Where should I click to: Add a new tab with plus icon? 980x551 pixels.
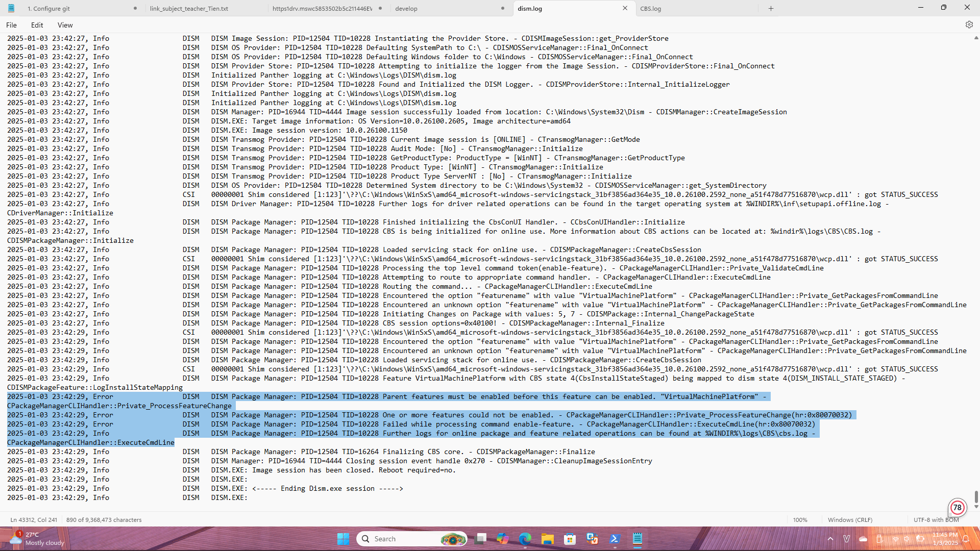point(771,8)
